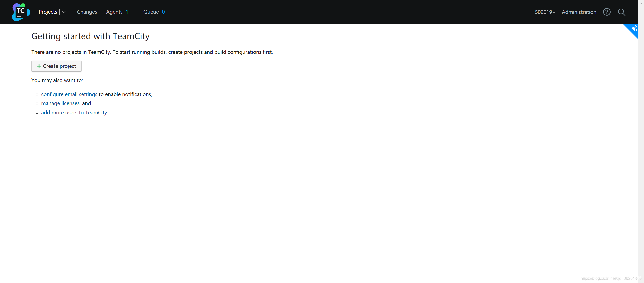Open Administration settings

click(x=579, y=12)
